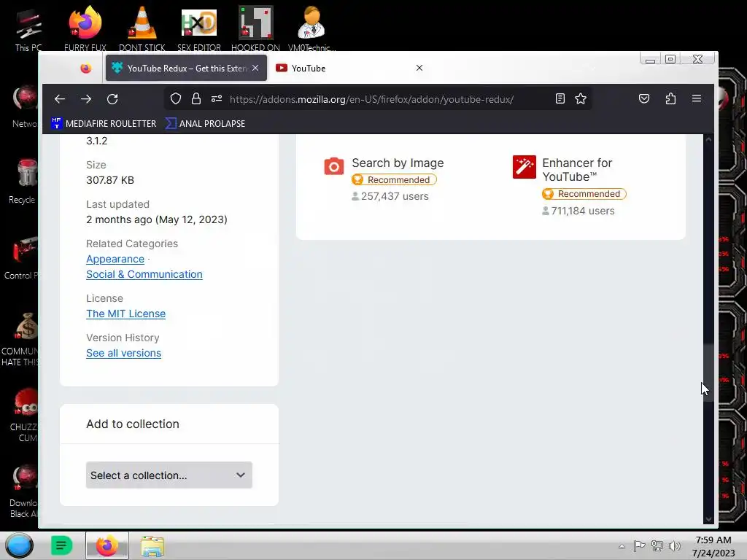
Task: Open the Extensions puzzle icon
Action: (671, 98)
